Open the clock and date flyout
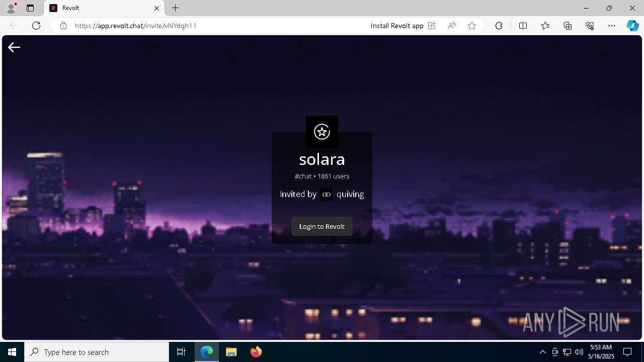Image resolution: width=644 pixels, height=362 pixels. pos(601,352)
